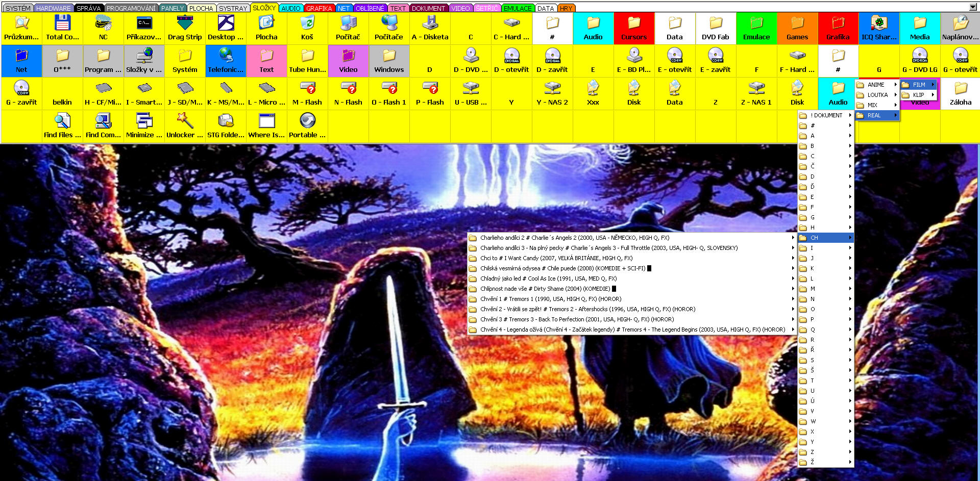Image resolution: width=980 pixels, height=481 pixels.
Task: Switch to the SETŘIČ tab
Action: coord(486,8)
